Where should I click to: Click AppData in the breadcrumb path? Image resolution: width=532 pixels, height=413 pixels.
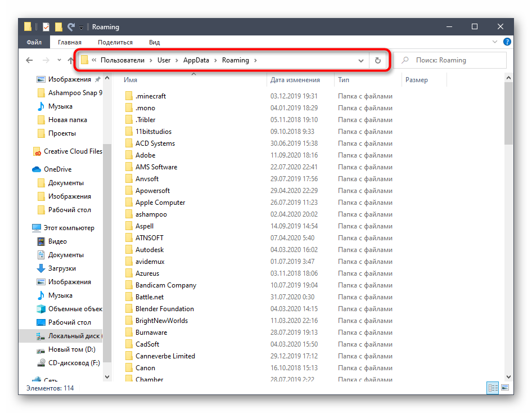point(196,60)
